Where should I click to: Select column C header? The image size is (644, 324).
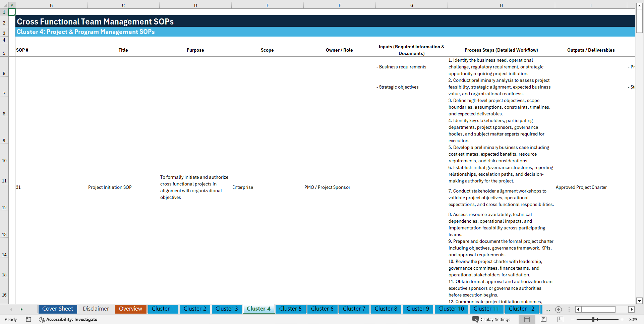point(123,5)
